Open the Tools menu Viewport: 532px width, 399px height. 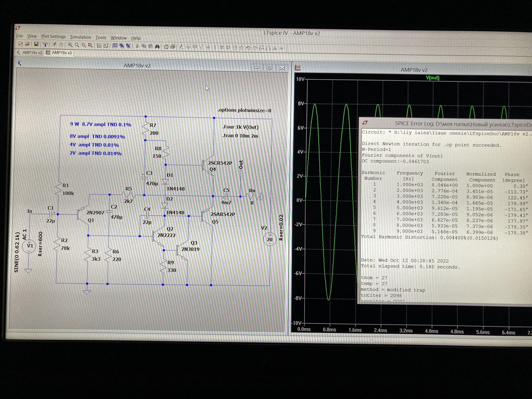[x=101, y=37]
